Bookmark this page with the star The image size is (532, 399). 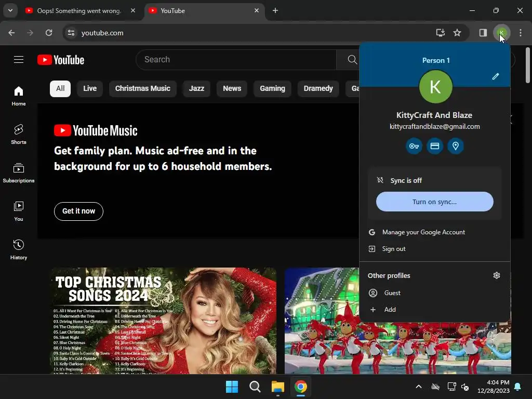[x=457, y=33]
